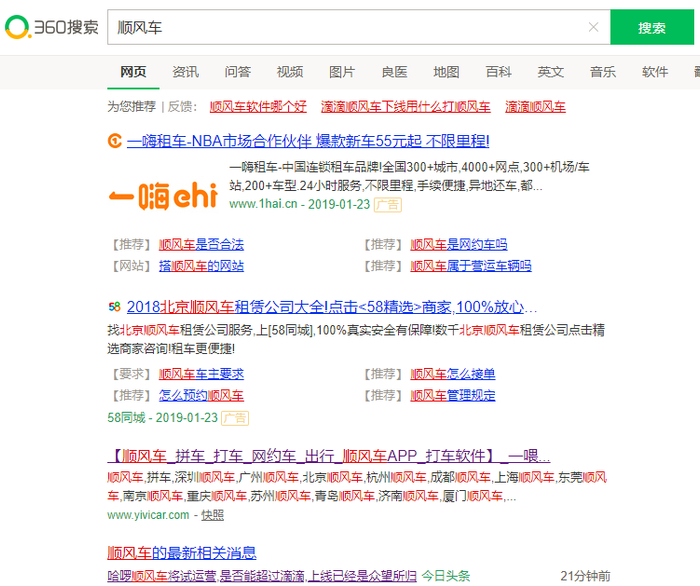This screenshot has height=586, width=700.
Task: Clear the search box with the X icon
Action: [593, 27]
